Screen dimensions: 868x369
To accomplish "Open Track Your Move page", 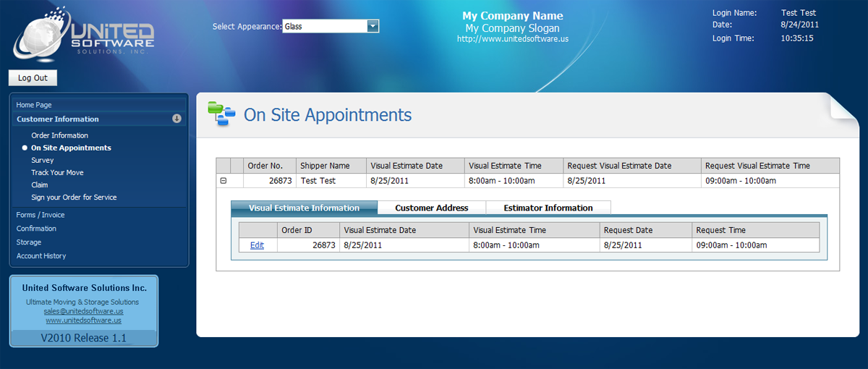I will coord(57,172).
